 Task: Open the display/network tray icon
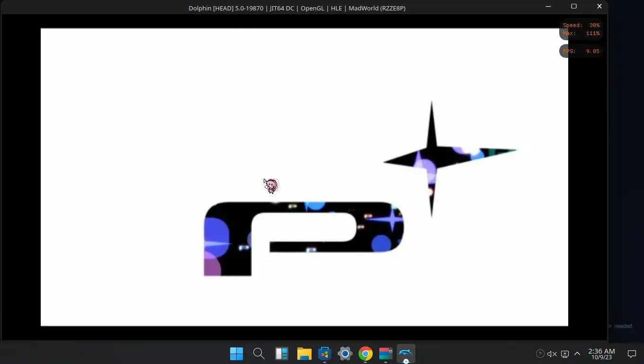[564, 354]
